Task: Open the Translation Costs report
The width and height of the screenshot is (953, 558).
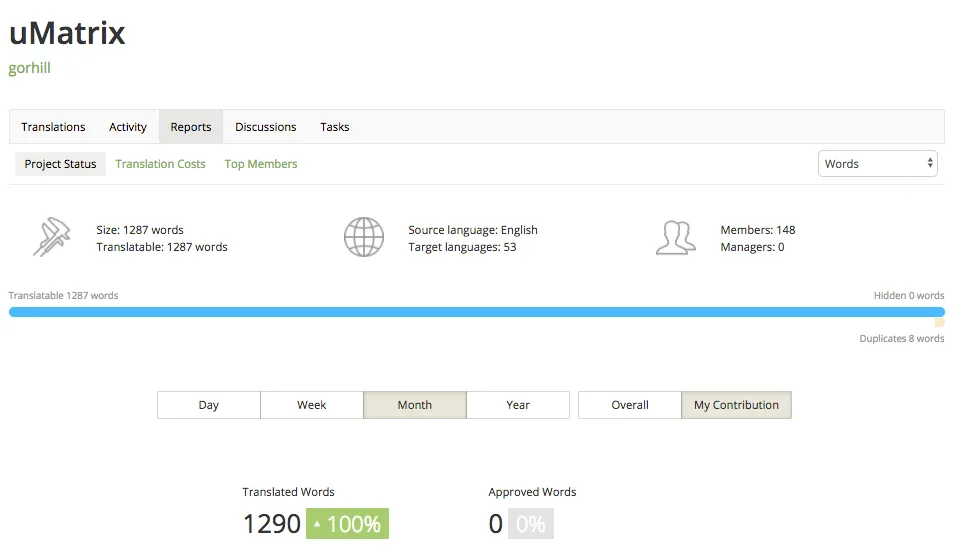Action: [x=160, y=164]
